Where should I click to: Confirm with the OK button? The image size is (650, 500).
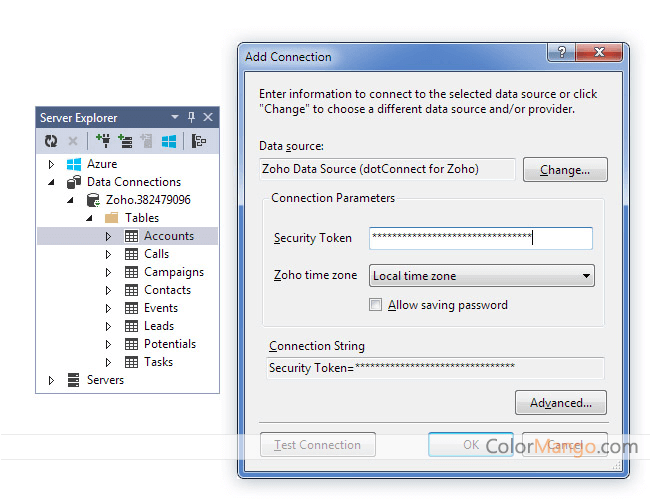pos(471,444)
